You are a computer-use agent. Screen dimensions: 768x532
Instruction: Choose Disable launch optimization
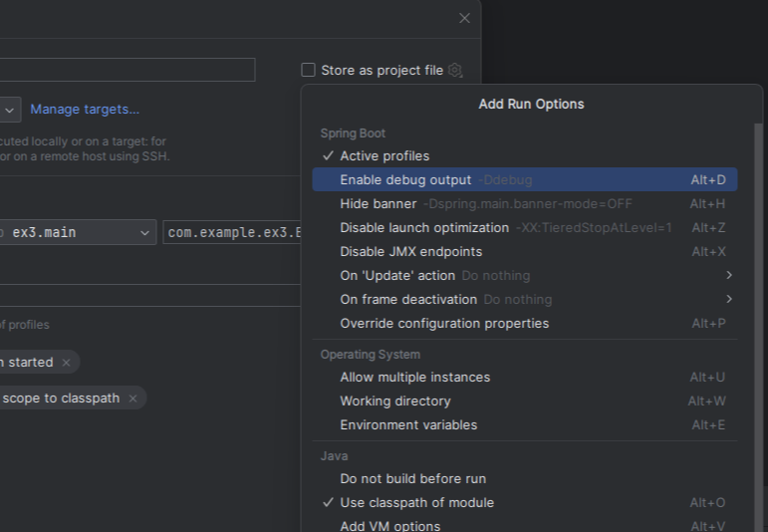(525, 228)
